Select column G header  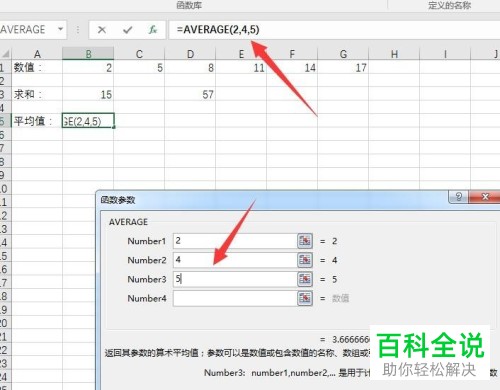(343, 54)
